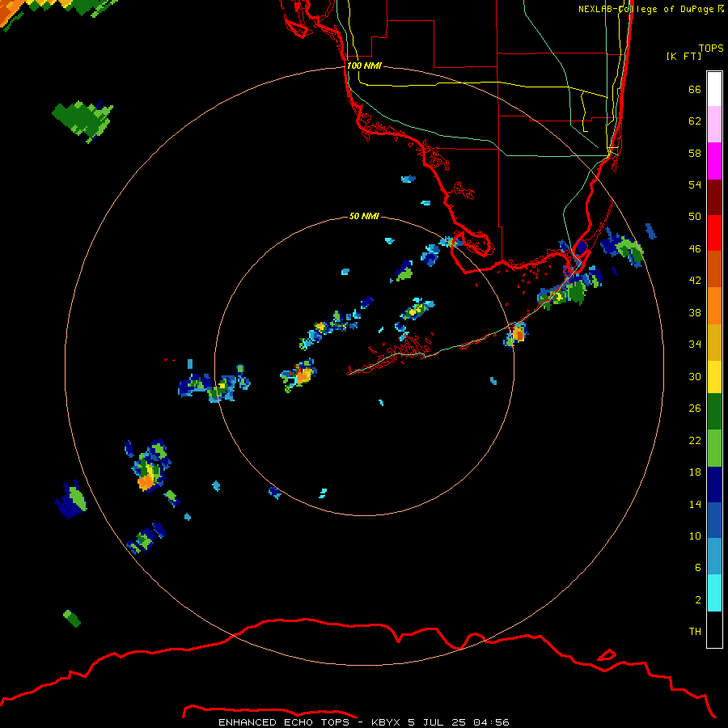Click the white color segment in the legend
Screen dimensions: 728x728
click(x=714, y=89)
